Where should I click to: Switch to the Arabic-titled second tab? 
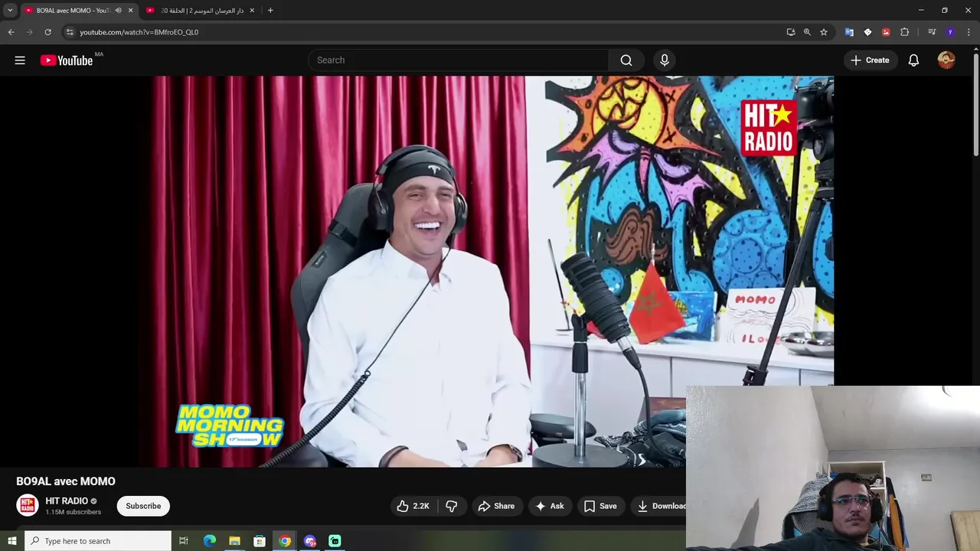(202, 11)
